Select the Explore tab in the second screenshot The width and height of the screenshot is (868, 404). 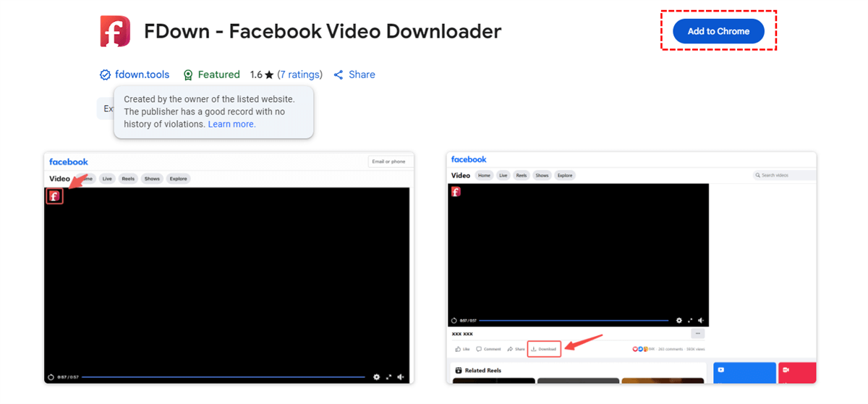pyautogui.click(x=565, y=175)
